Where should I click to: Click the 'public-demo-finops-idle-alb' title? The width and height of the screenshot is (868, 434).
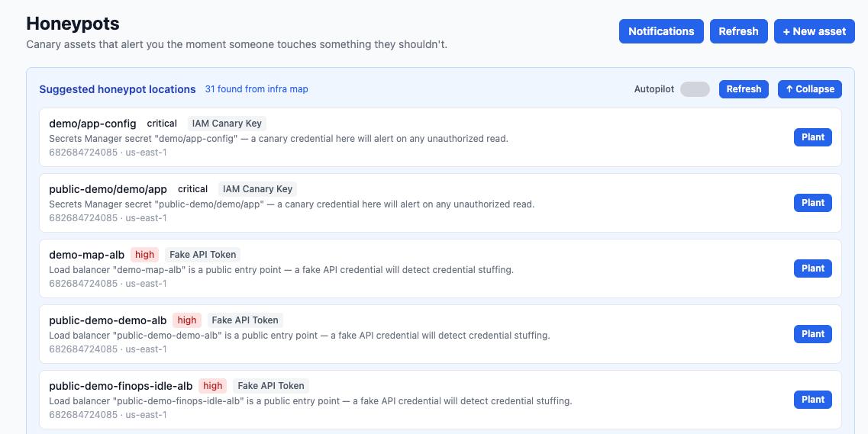coord(121,386)
